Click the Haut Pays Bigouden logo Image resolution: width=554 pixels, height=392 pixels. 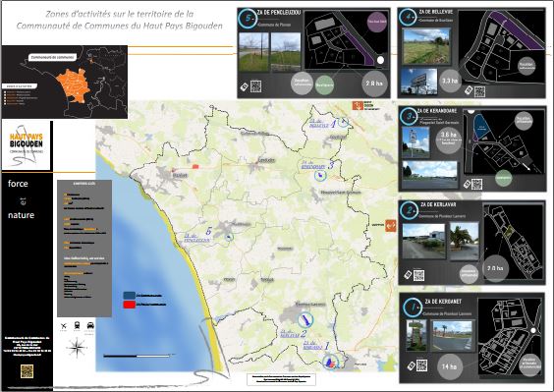(x=27, y=145)
